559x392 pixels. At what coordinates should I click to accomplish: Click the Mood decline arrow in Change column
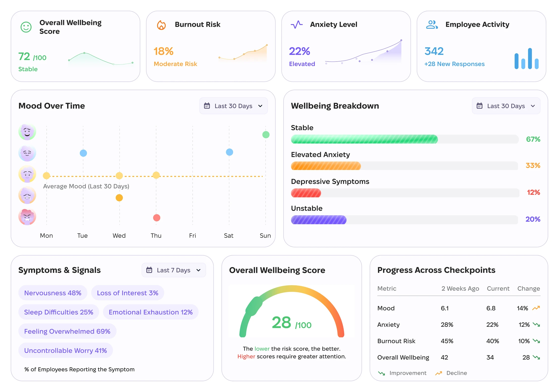(536, 308)
